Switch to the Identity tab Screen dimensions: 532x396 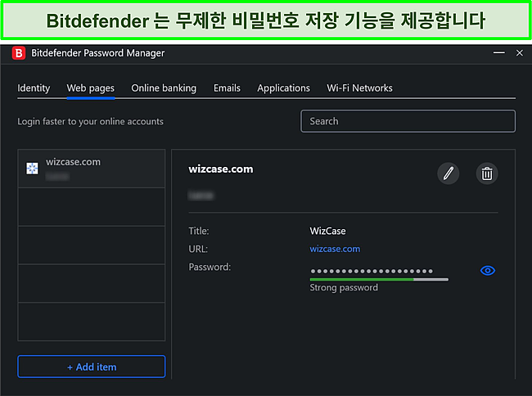[34, 88]
